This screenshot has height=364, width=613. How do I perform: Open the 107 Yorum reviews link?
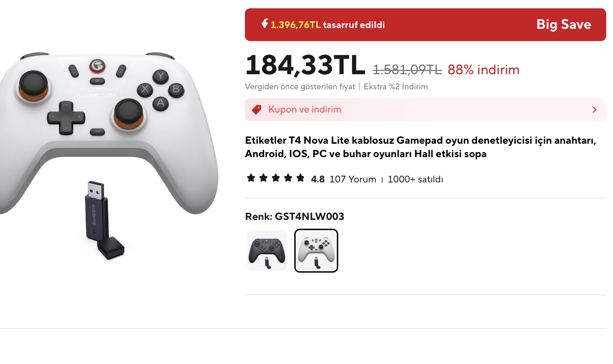click(x=353, y=179)
